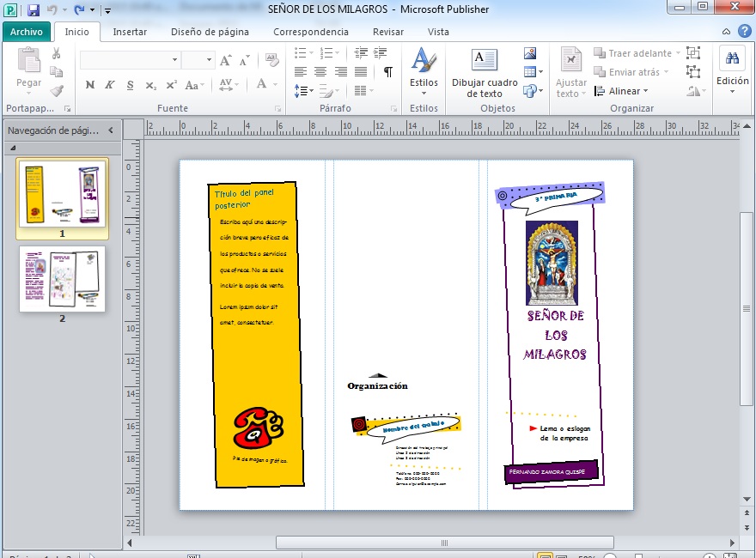
Task: Toggle italic formatting (K)
Action: (x=109, y=85)
